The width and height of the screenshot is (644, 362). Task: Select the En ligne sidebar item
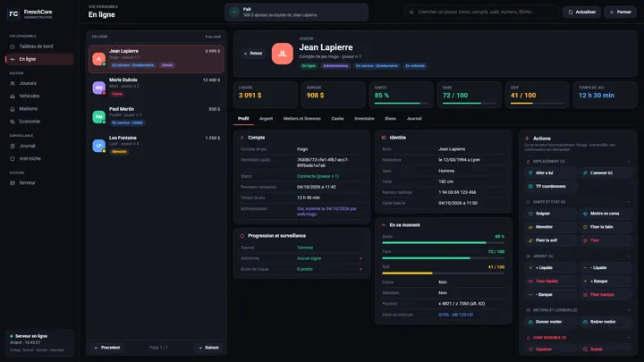pyautogui.click(x=39, y=59)
